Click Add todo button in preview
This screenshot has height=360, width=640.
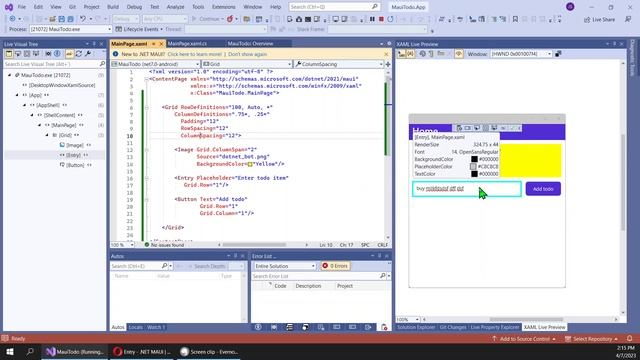543,189
